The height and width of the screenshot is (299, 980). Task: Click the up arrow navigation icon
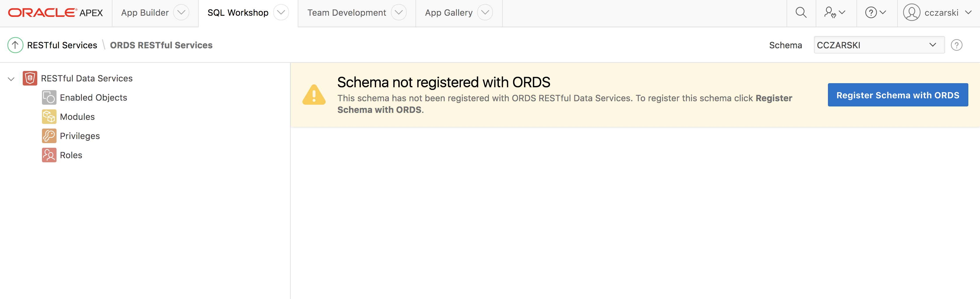pyautogui.click(x=15, y=45)
